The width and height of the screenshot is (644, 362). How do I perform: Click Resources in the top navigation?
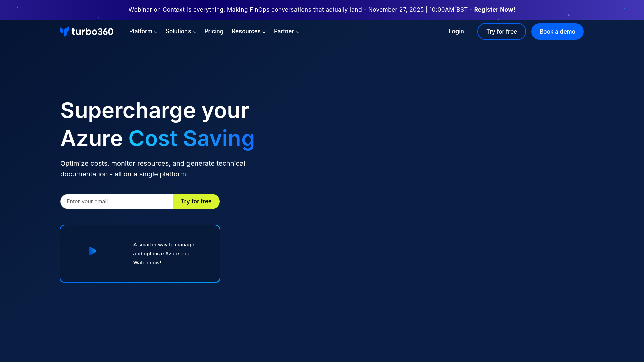(246, 31)
